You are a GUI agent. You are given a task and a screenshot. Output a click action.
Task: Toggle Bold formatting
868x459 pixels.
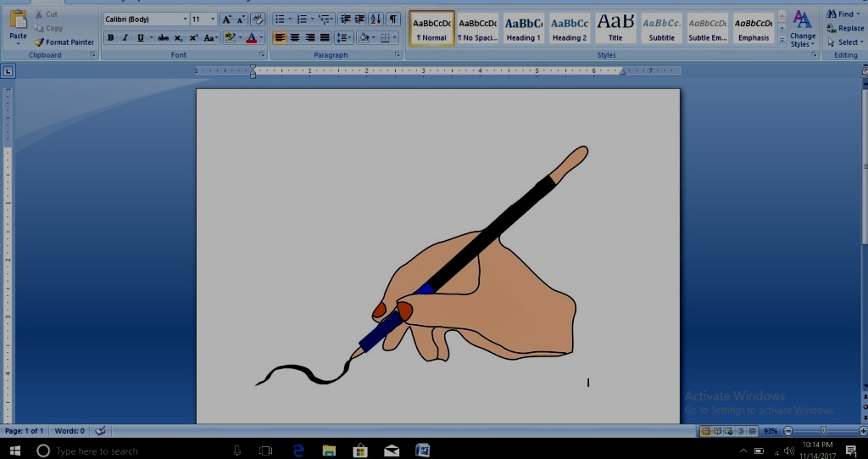click(x=110, y=37)
